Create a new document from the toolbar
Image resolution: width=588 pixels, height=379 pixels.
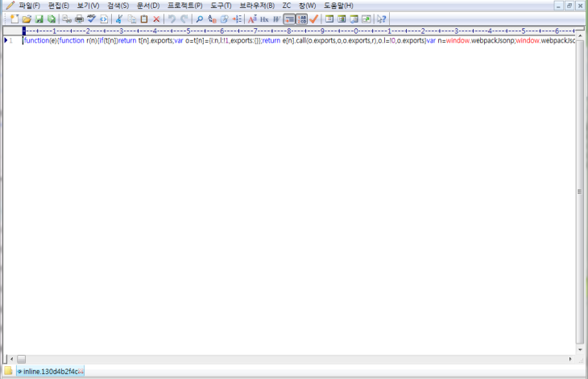pyautogui.click(x=14, y=19)
